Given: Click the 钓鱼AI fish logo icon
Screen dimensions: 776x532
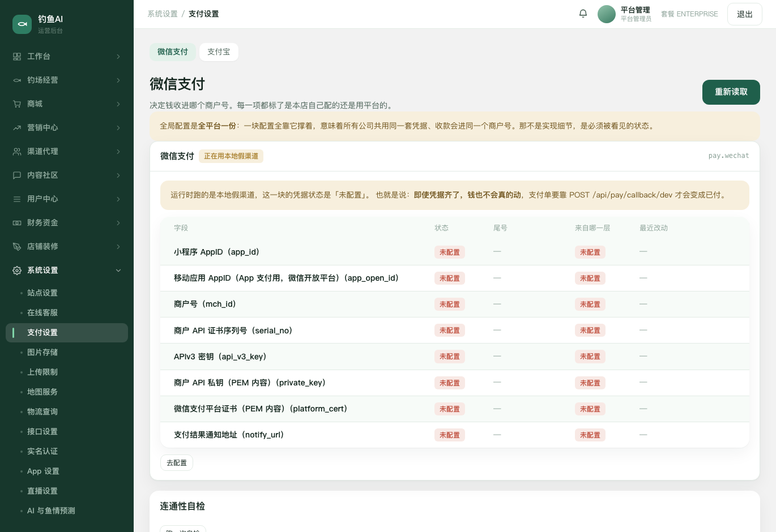Looking at the screenshot, I should tap(22, 24).
